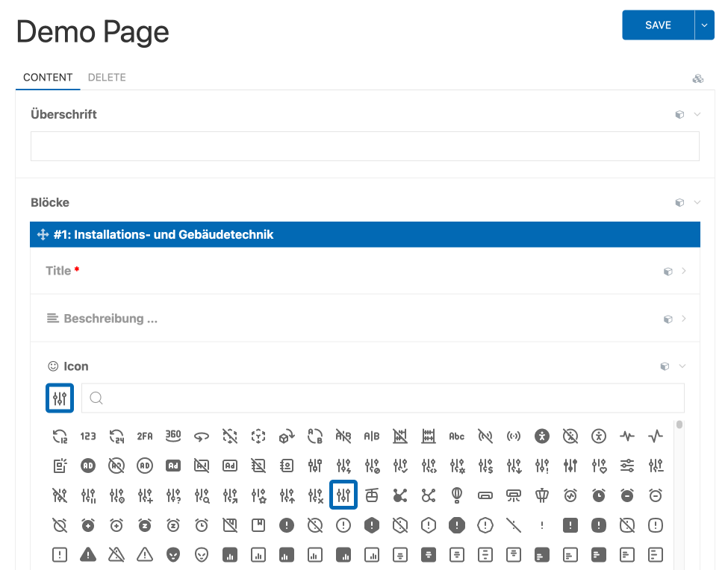Pick the 2FA icon from the grid
This screenshot has width=728, height=570.
(x=145, y=436)
